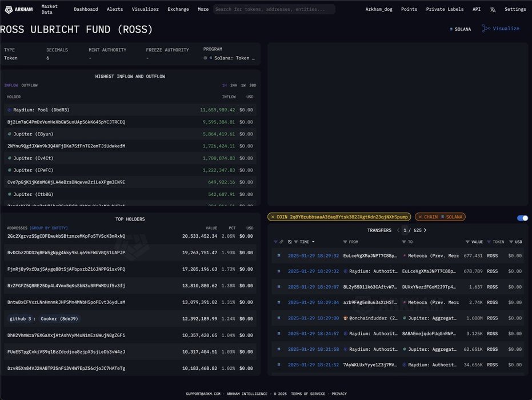Open the Visualizer menu item
The height and width of the screenshot is (400, 532).
pos(145,10)
